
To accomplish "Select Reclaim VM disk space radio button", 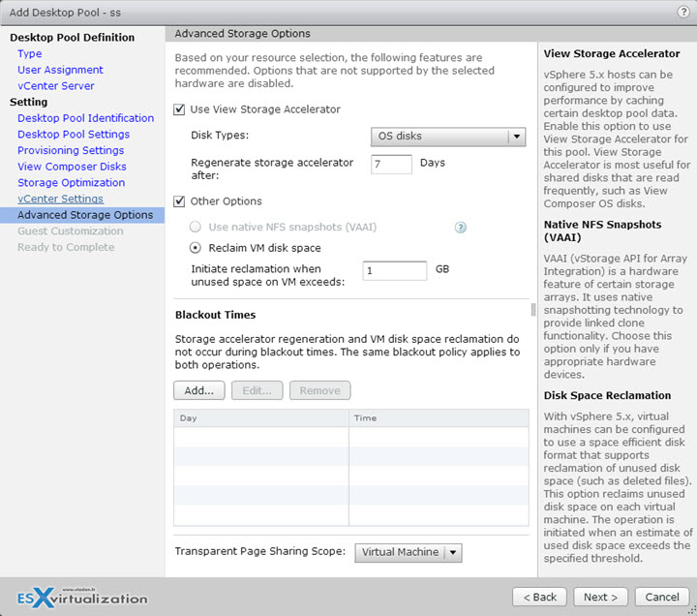I will (196, 248).
